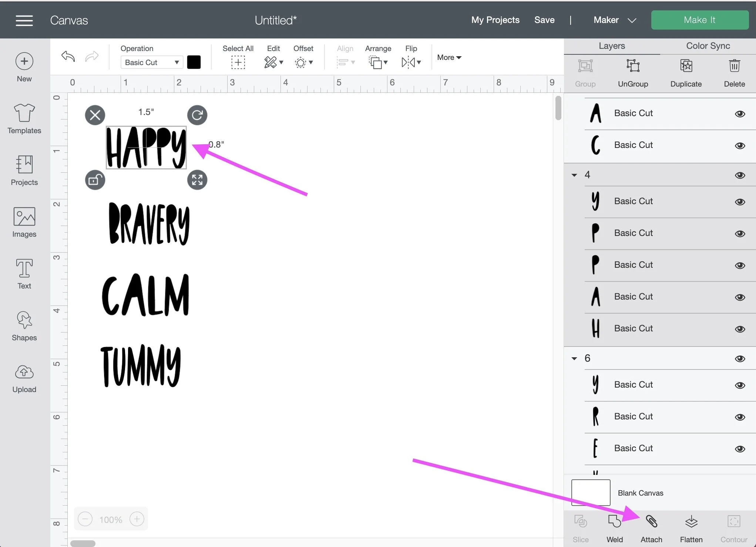Click Save in the header
This screenshot has width=756, height=547.
(x=544, y=20)
